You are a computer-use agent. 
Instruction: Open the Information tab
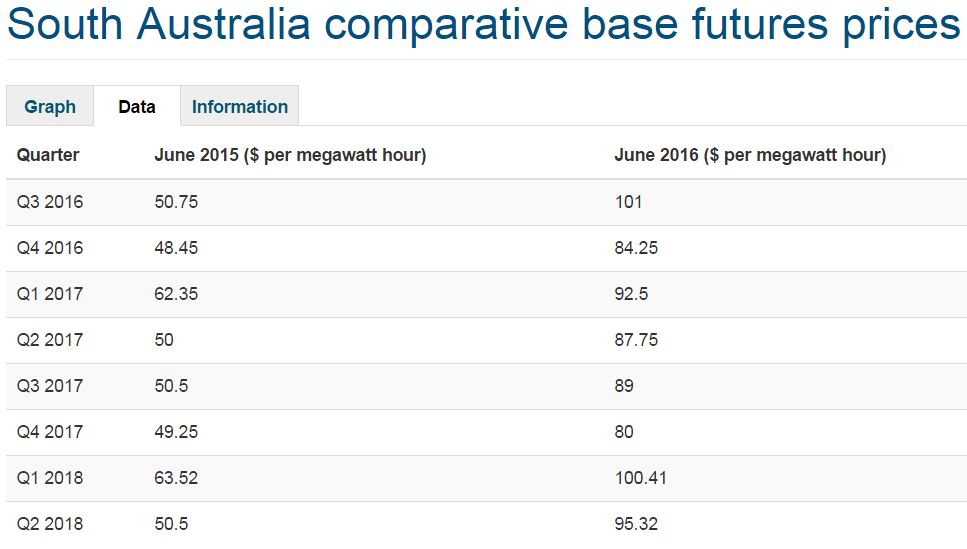point(240,107)
